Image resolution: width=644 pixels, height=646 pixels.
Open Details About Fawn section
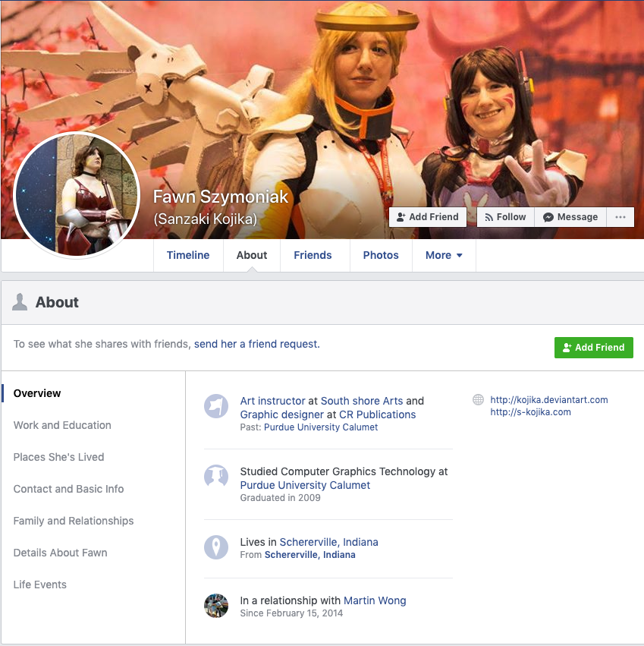pos(60,553)
